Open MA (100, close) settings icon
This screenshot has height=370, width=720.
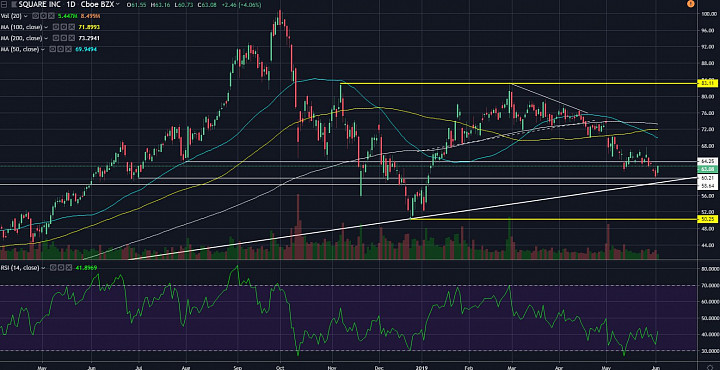63,27
